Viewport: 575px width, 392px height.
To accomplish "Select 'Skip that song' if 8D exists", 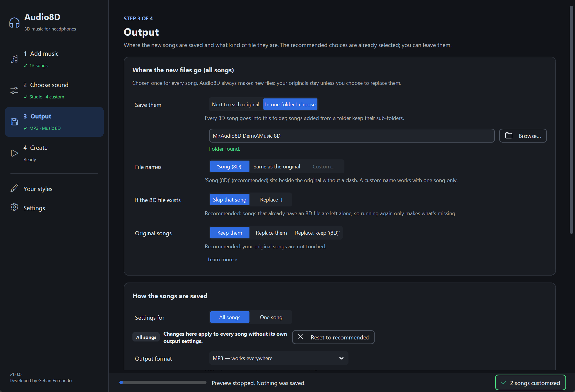I will 230,199.
